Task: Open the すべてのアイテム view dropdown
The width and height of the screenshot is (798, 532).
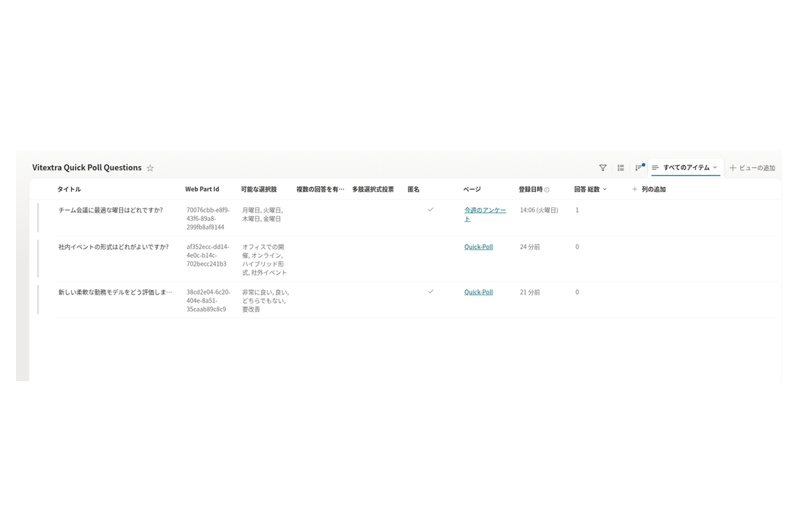Action: [685, 168]
